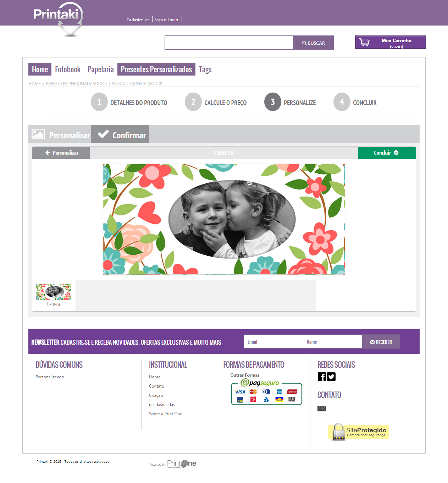Select step 3 Personalize circle
The image size is (448, 483).
(x=273, y=102)
